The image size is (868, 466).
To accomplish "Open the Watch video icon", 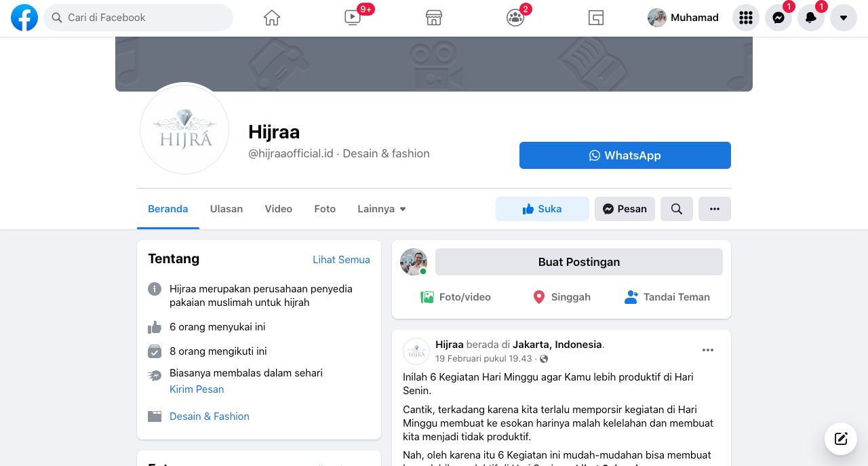I will (353, 18).
